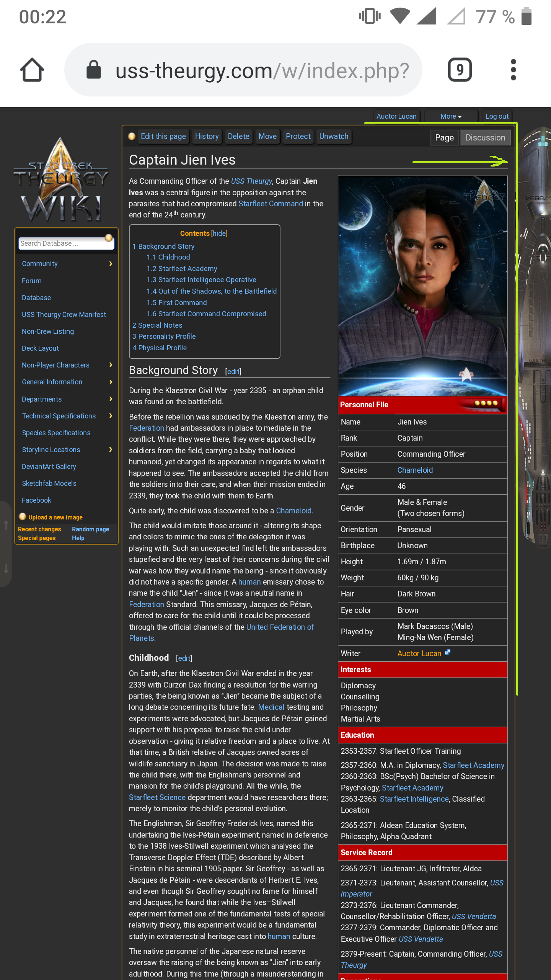551x980 pixels.
Task: Focus the Search Database field
Action: pos(66,243)
